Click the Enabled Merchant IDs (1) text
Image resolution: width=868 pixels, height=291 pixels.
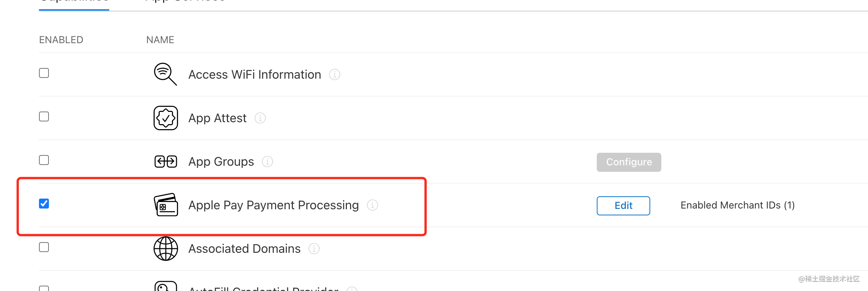point(737,205)
